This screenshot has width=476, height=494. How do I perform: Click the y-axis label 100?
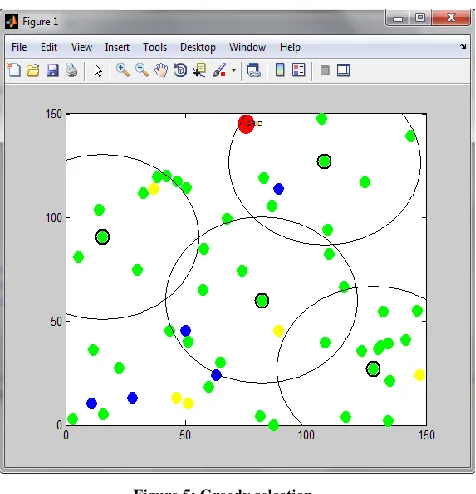[54, 218]
